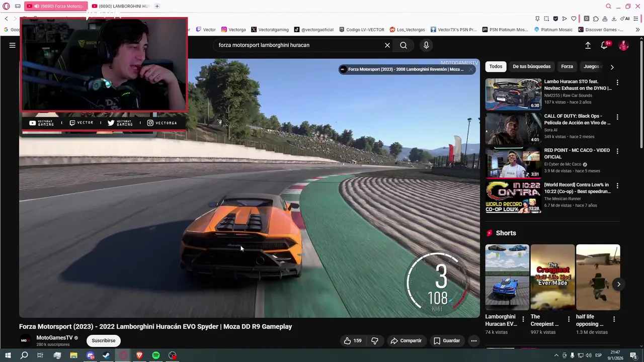
Task: Open options for Lambo Huracan STO video
Action: click(x=617, y=82)
